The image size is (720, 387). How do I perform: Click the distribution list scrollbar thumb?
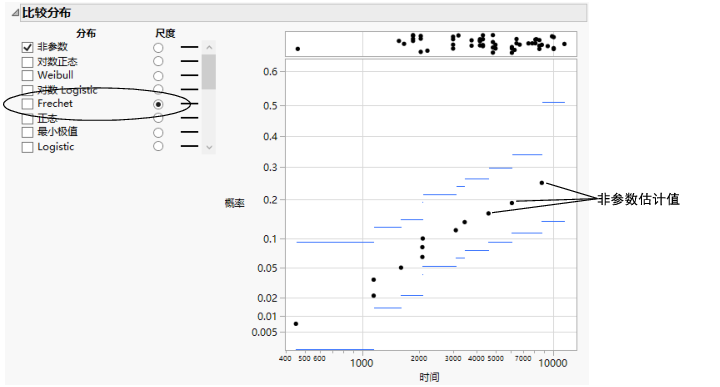point(209,72)
